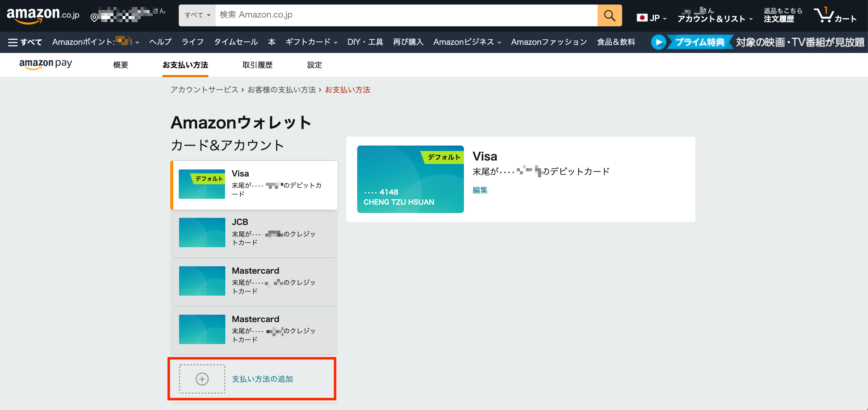Expand the Amazonビジネス dropdown

click(499, 42)
